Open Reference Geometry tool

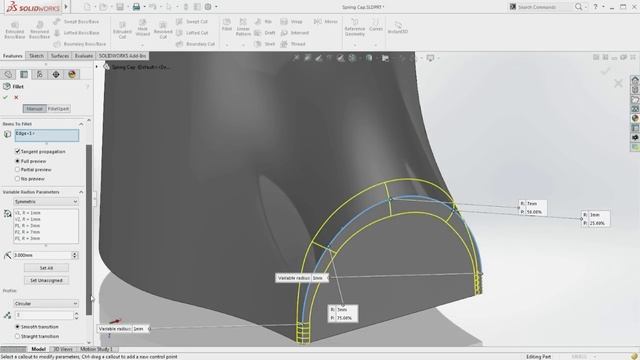coord(354,27)
